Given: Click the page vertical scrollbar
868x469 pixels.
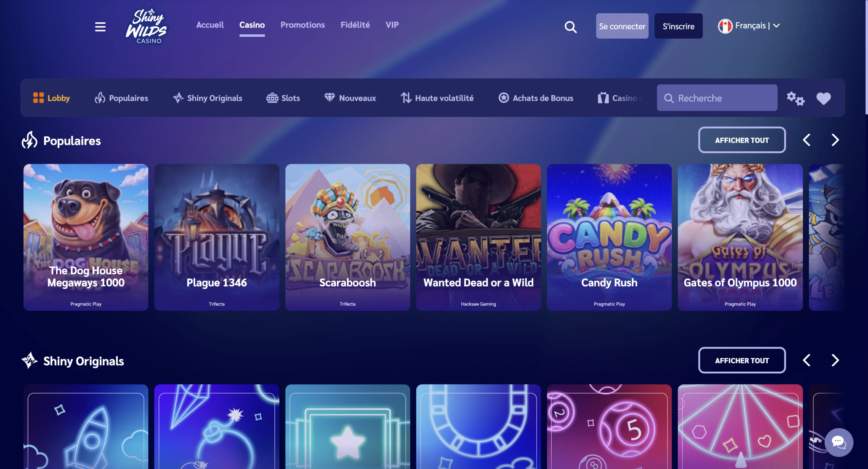Looking at the screenshot, I should coord(866,58).
